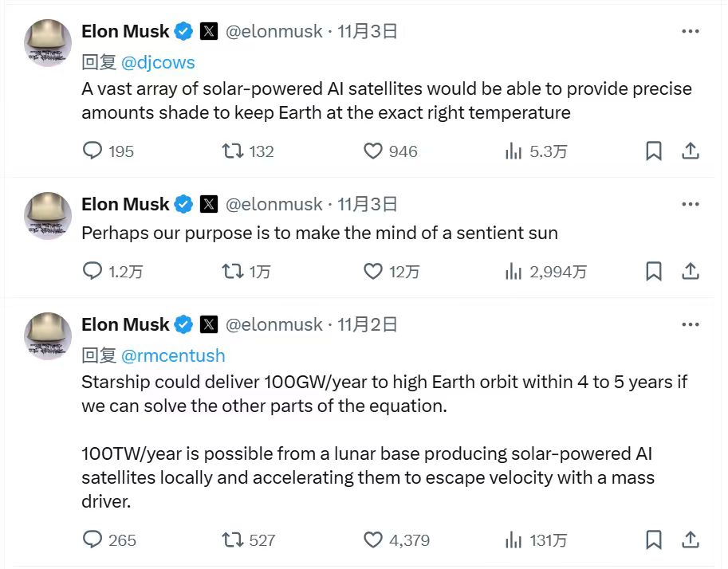Screen dimensions: 728x569
Task: Open the 11月2日 timestamp on the Starship tweet
Action: [368, 324]
